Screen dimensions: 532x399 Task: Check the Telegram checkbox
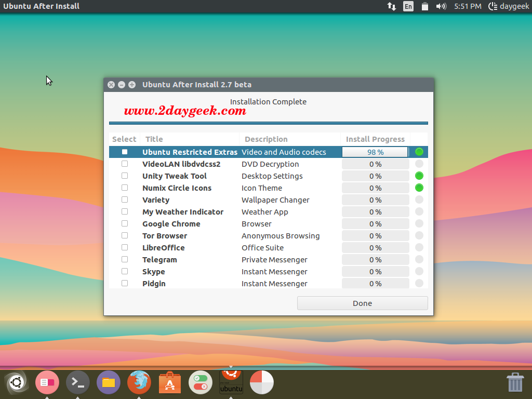tap(125, 260)
